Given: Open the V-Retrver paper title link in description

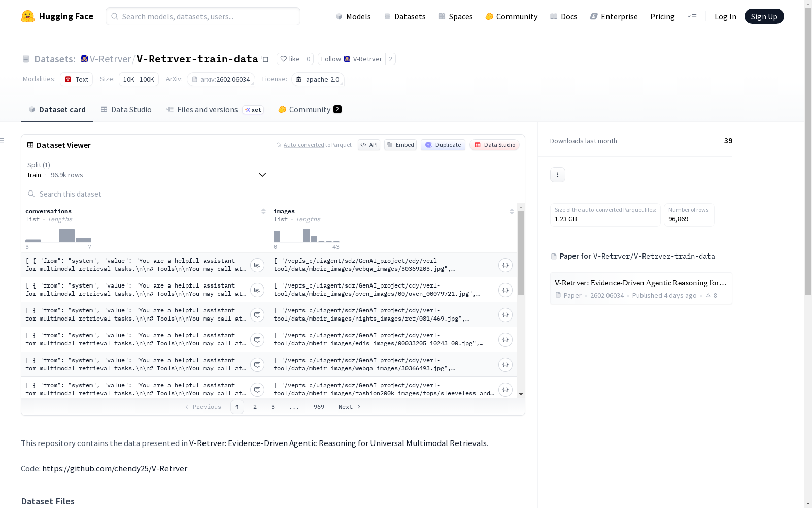Looking at the screenshot, I should [x=338, y=443].
